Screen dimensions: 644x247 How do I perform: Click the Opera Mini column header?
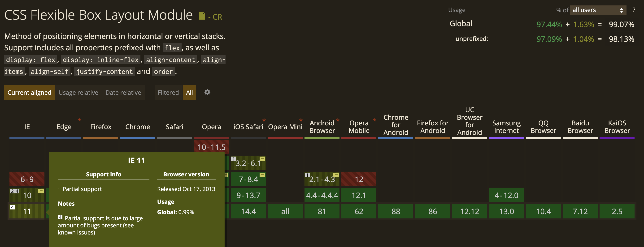point(285,127)
